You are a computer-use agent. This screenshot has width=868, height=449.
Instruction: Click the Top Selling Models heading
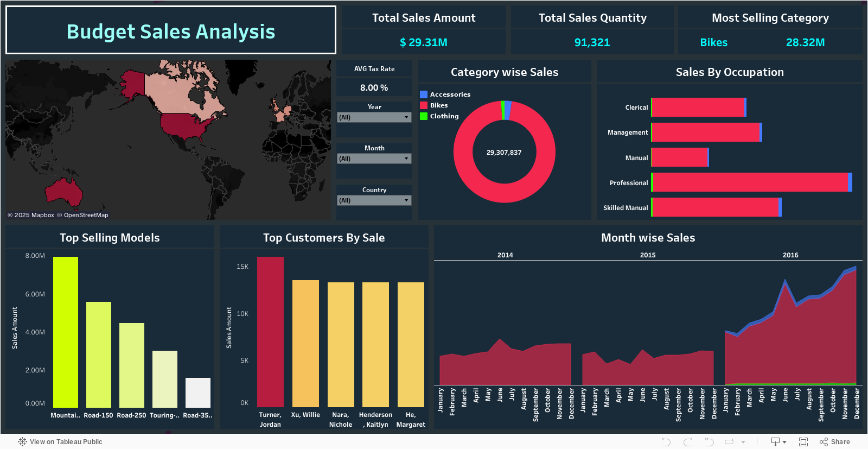tap(110, 238)
